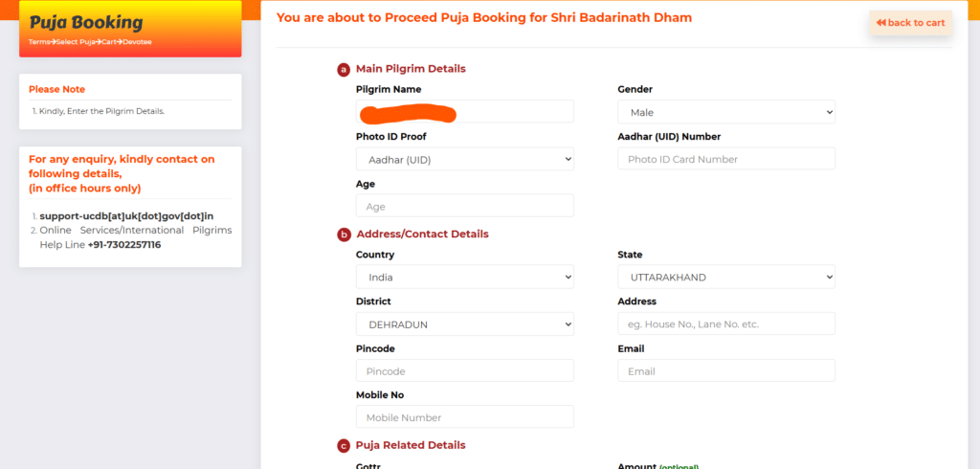Viewport: 980px width, 469px height.
Task: Click into the Address text field
Action: pyautogui.click(x=726, y=324)
